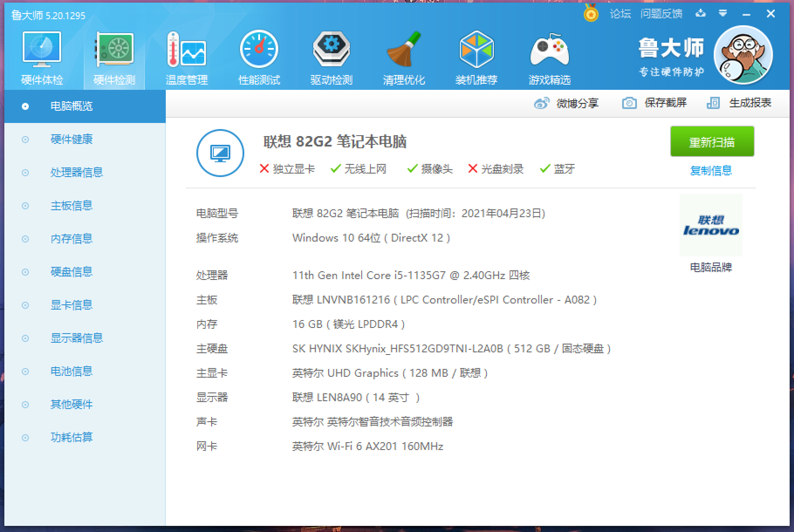Select 其他硬件 in the sidebar
Viewport: 794px width, 532px height.
85,405
